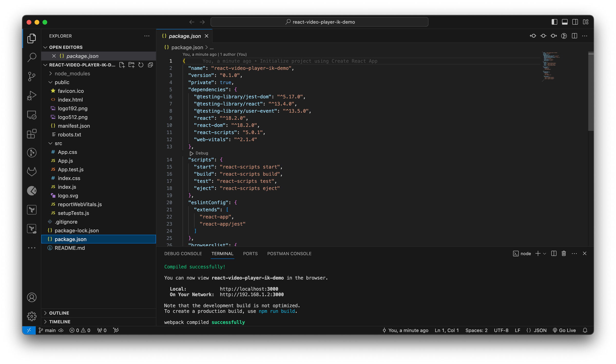Toggle the primary sidebar visibility
The height and width of the screenshot is (364, 616).
(x=554, y=22)
